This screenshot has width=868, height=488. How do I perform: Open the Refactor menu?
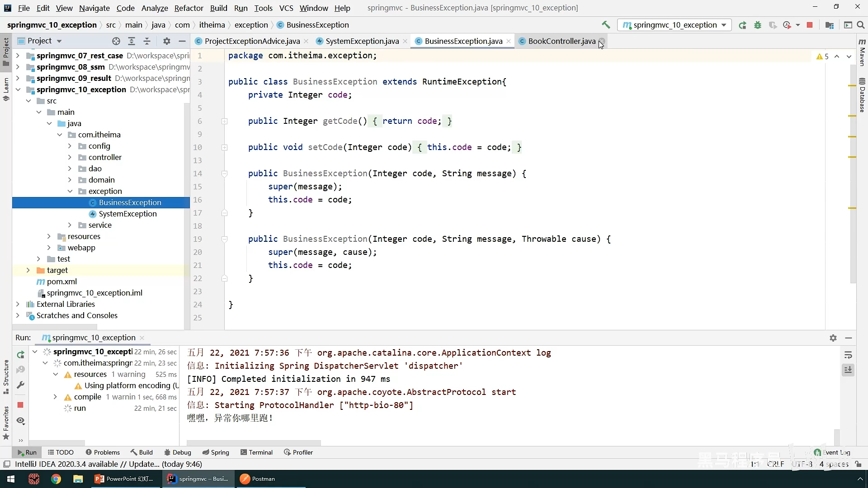[x=189, y=8]
